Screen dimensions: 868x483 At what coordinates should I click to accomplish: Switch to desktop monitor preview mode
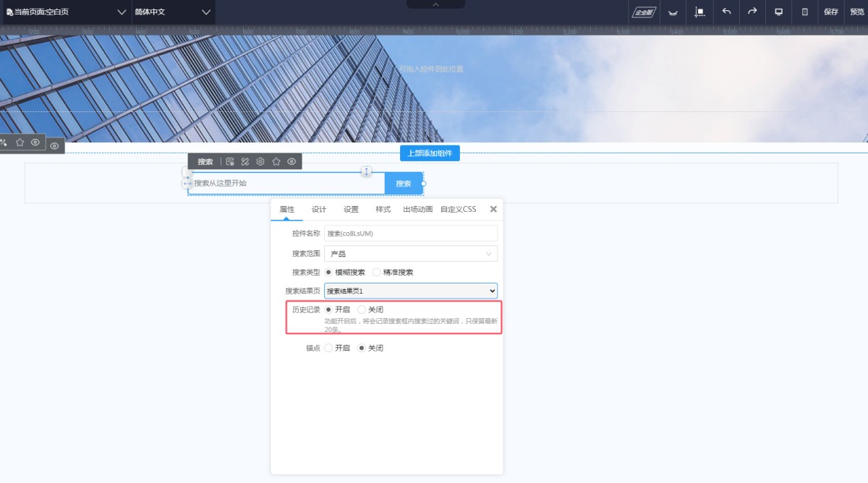779,12
